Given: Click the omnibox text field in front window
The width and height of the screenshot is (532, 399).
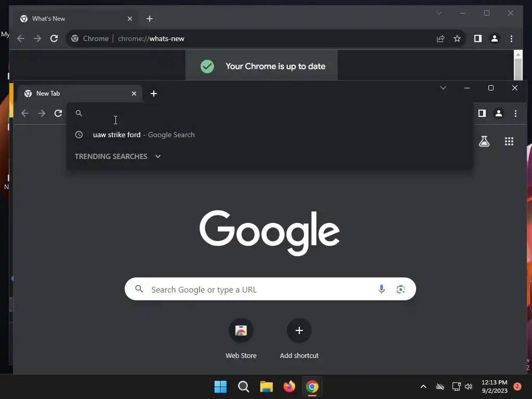Looking at the screenshot, I should (x=270, y=113).
